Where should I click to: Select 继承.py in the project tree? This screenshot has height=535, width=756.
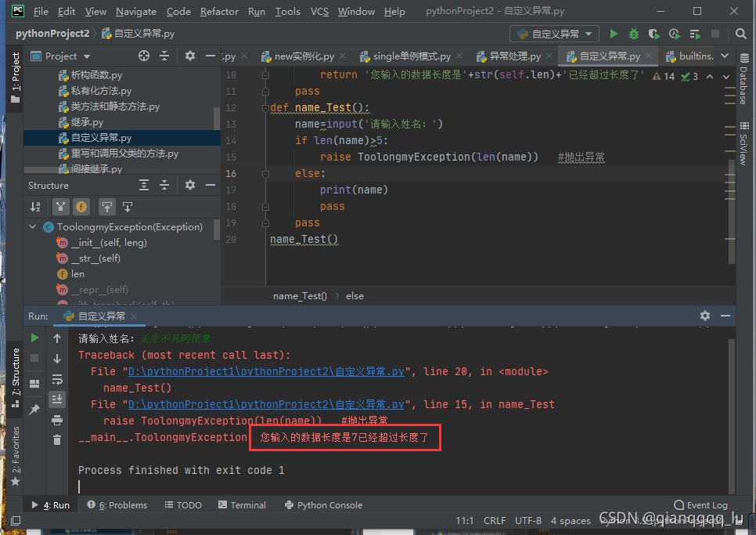click(x=86, y=122)
